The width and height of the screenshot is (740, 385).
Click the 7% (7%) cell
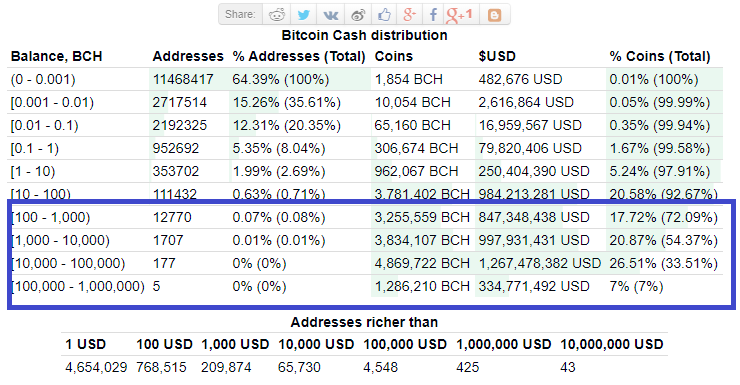click(x=636, y=286)
